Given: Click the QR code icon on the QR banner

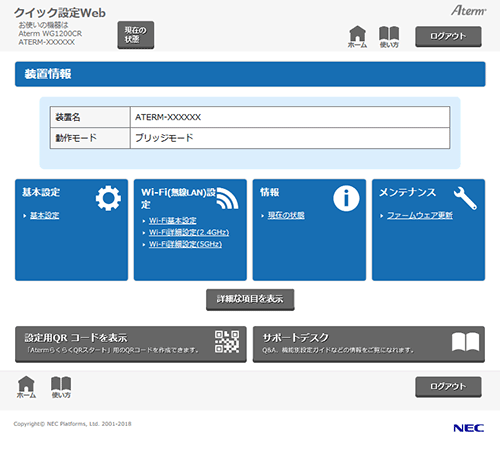Looking at the screenshot, I should coord(227,342).
